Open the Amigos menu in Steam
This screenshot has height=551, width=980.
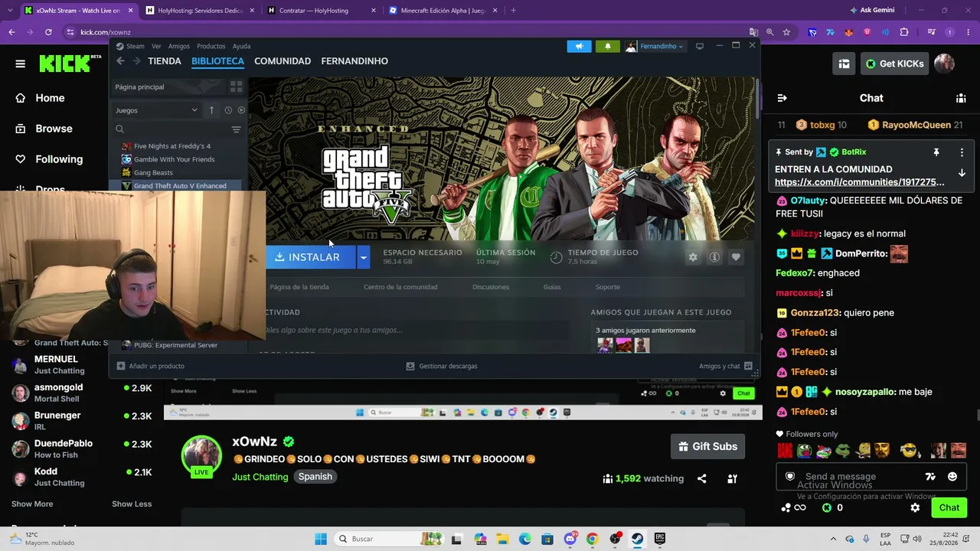[178, 46]
